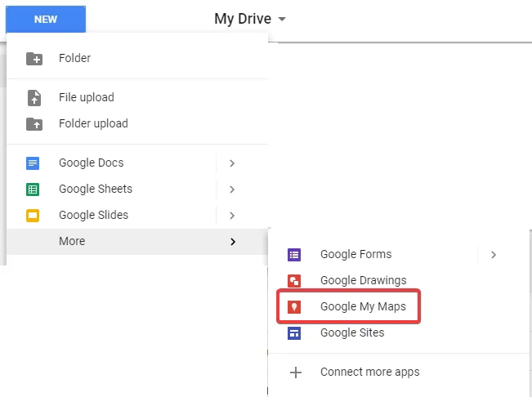This screenshot has height=397, width=532.
Task: Open the My Drive dropdown
Action: 250,19
